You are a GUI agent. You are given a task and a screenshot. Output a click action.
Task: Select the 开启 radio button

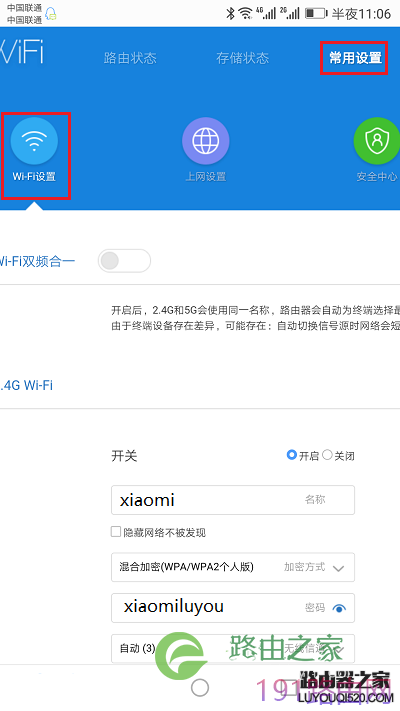click(292, 455)
